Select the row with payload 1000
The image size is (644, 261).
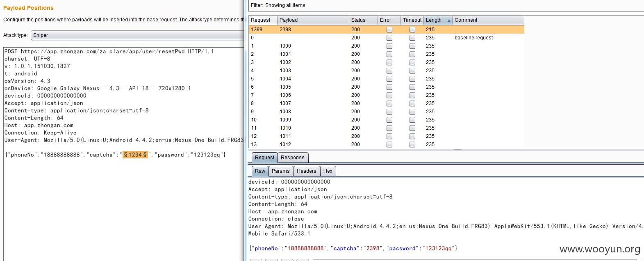(x=386, y=46)
